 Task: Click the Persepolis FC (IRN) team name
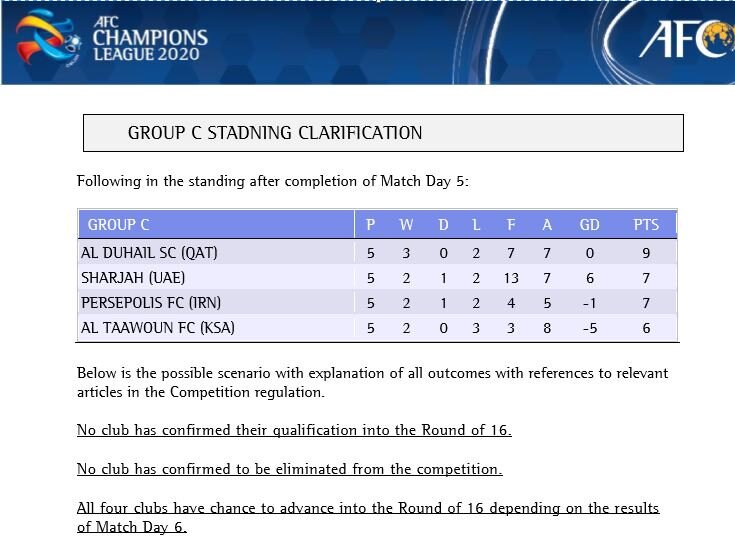click(151, 303)
